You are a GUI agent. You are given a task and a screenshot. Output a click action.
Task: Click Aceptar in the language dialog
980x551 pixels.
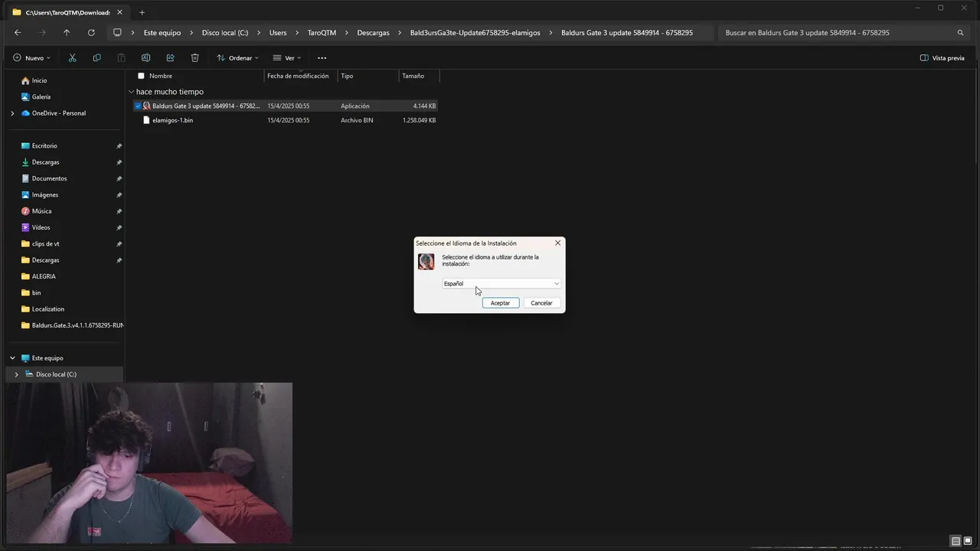pyautogui.click(x=501, y=303)
